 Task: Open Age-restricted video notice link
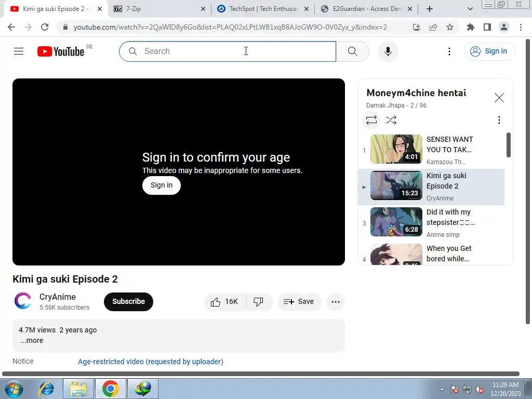pos(151,362)
